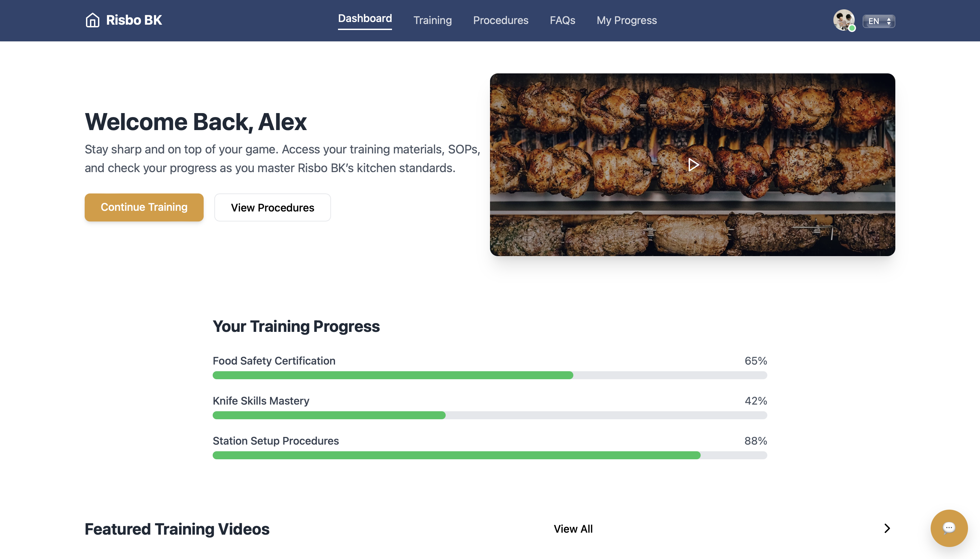
Task: Open the Procedures page
Action: [x=501, y=20]
